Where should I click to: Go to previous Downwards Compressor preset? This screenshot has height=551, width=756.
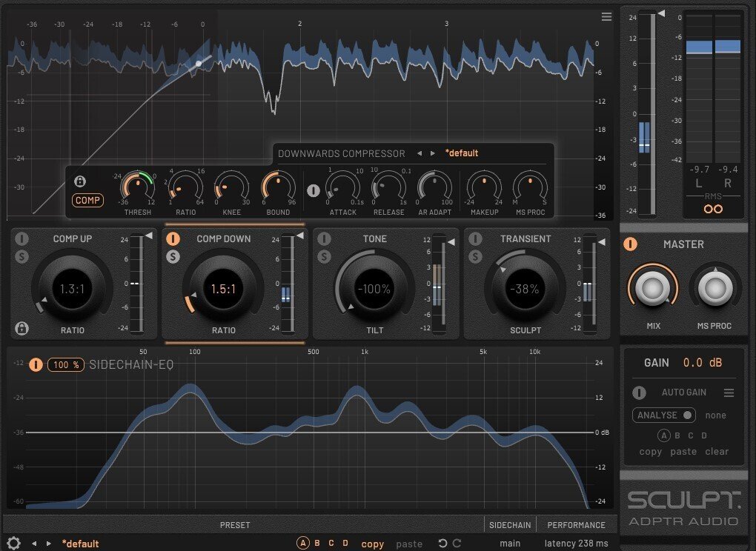pos(420,153)
